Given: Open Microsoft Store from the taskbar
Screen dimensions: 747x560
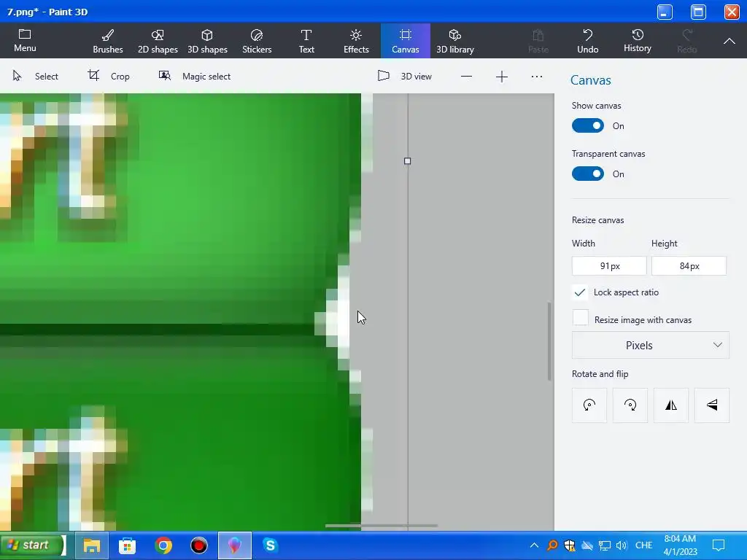Looking at the screenshot, I should [x=127, y=545].
